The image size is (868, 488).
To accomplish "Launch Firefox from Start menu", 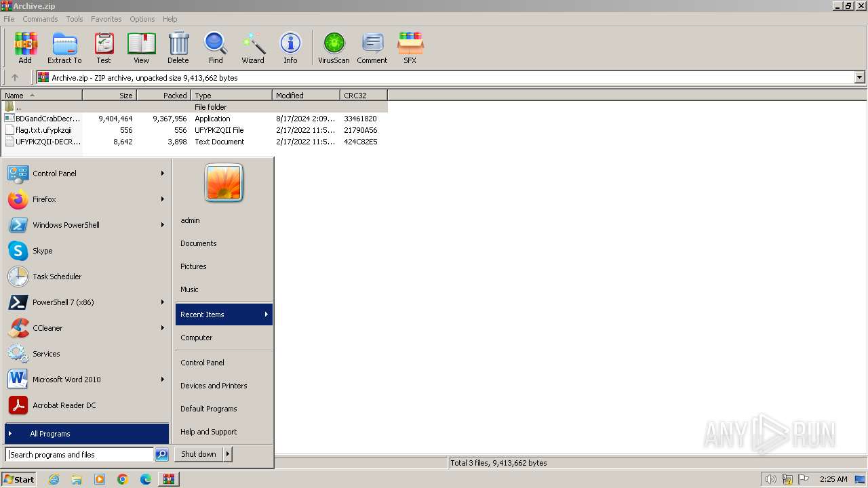I will tap(87, 199).
